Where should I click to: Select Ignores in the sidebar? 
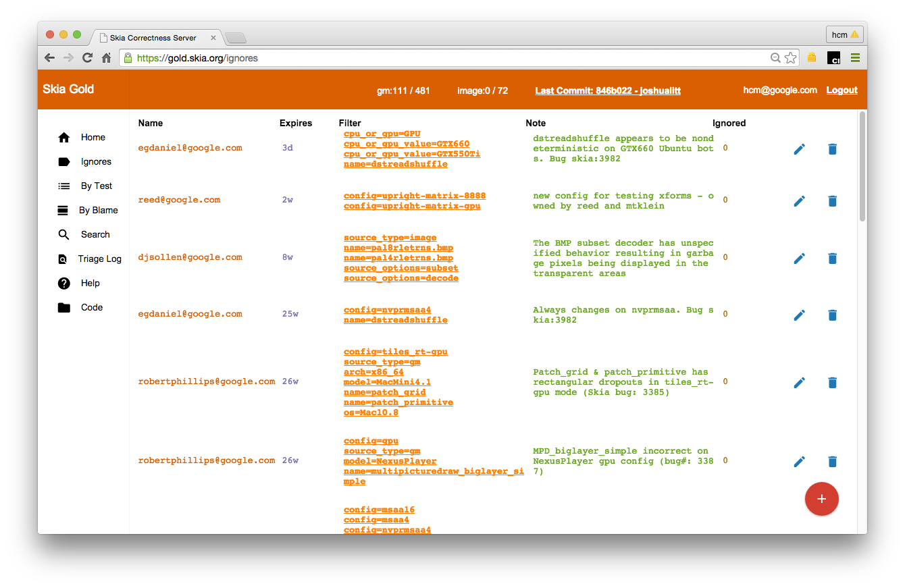pyautogui.click(x=96, y=162)
